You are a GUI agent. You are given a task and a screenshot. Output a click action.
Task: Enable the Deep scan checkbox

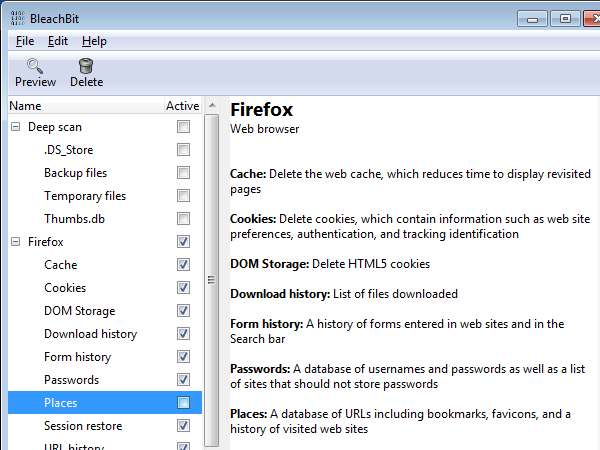pyautogui.click(x=183, y=127)
